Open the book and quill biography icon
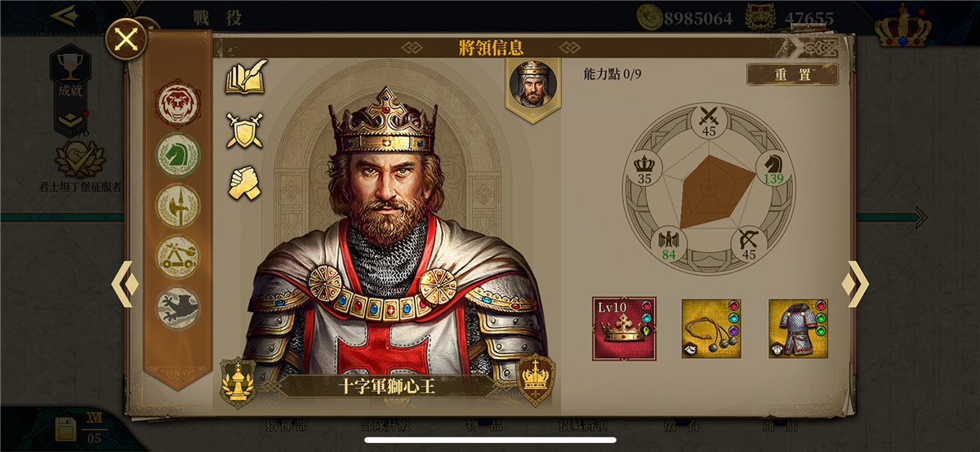The image size is (980, 452). point(246,78)
